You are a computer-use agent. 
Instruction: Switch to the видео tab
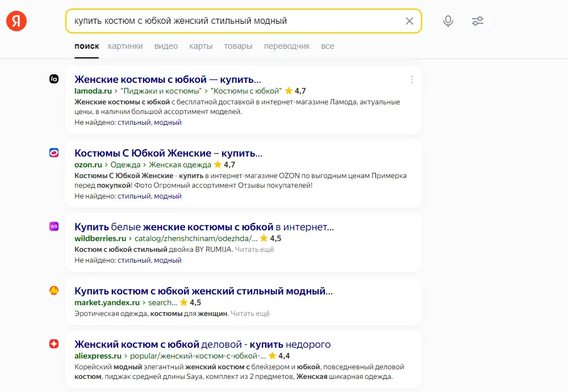[x=166, y=47]
